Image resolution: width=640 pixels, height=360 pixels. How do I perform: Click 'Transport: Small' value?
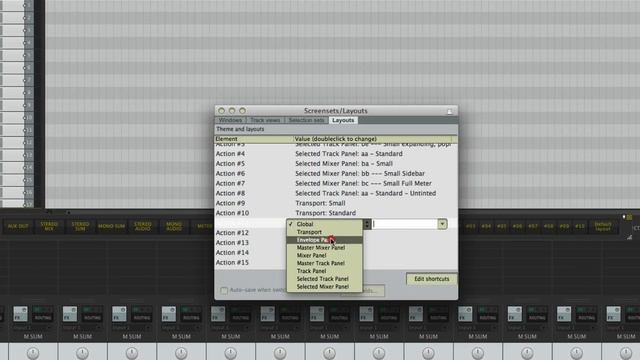coord(320,203)
